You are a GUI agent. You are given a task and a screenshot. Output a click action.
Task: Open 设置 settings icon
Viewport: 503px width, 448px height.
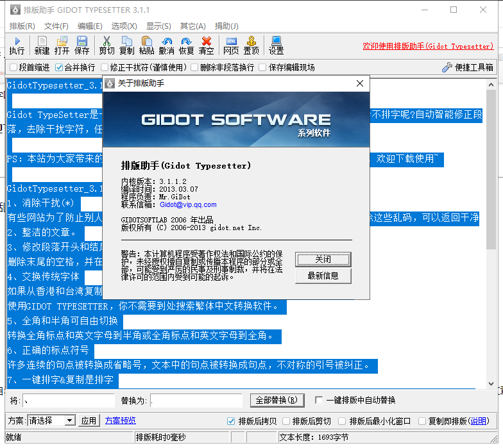(276, 46)
